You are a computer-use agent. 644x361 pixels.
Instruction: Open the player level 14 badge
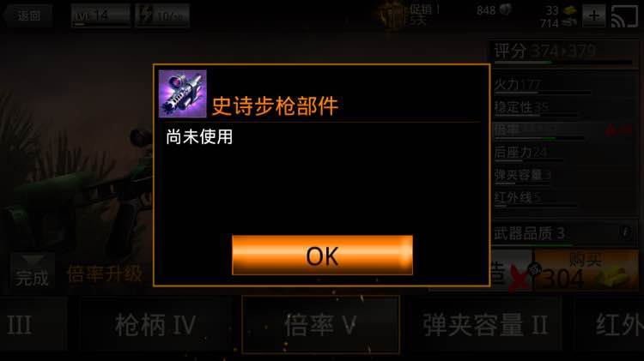(100, 16)
